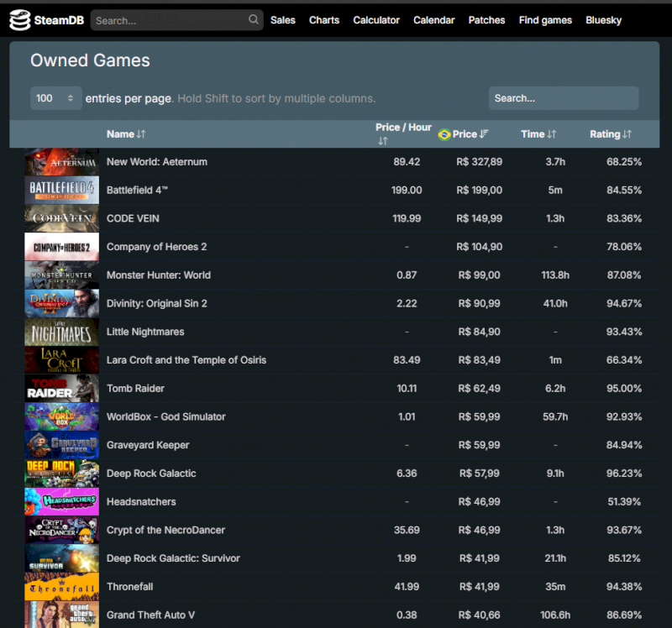The width and height of the screenshot is (672, 628).
Task: Sort by Time column arrows
Action: [552, 134]
